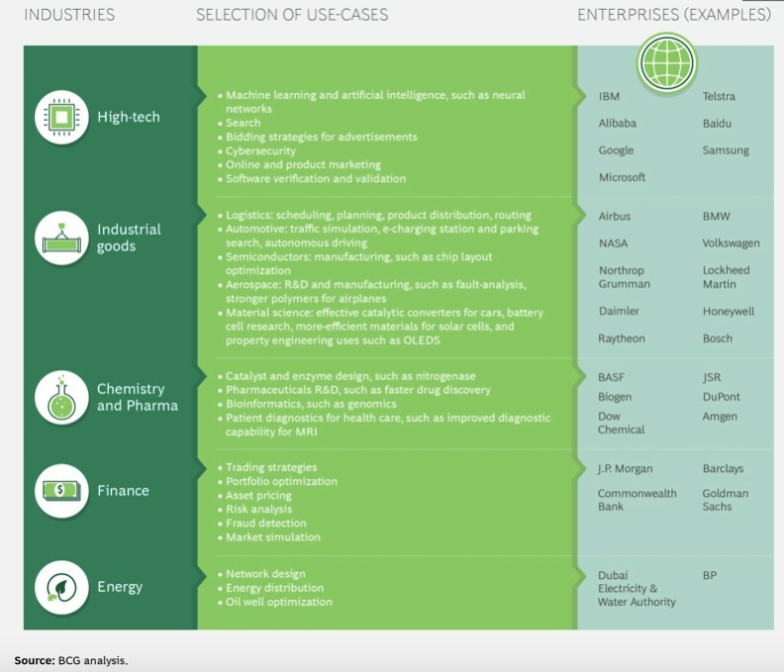Click Software verification and validation bullet

(x=312, y=179)
